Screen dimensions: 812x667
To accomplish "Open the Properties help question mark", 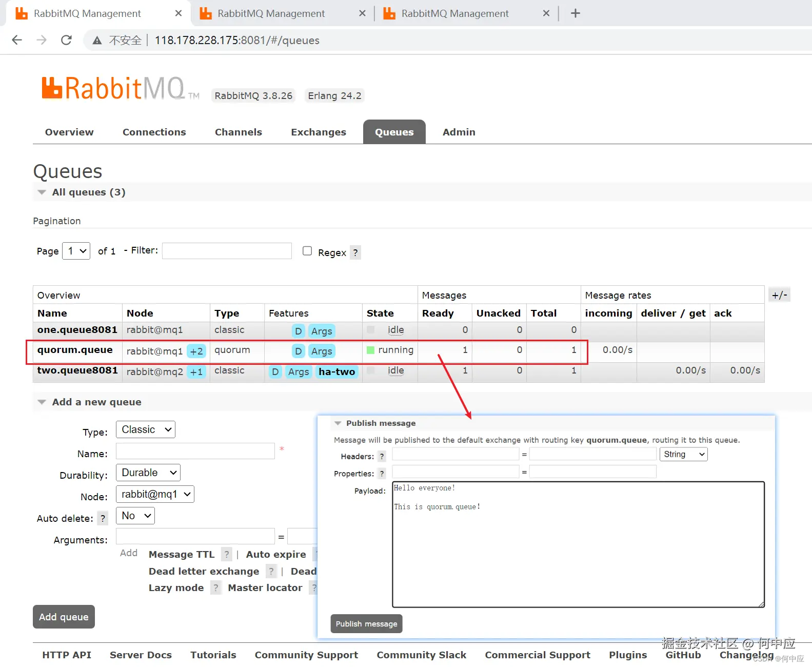I will [382, 474].
